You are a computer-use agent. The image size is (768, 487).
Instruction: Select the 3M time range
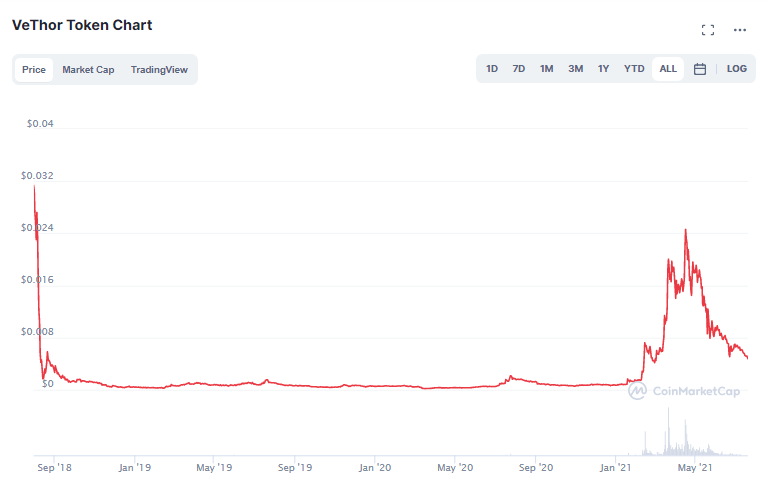(x=576, y=69)
